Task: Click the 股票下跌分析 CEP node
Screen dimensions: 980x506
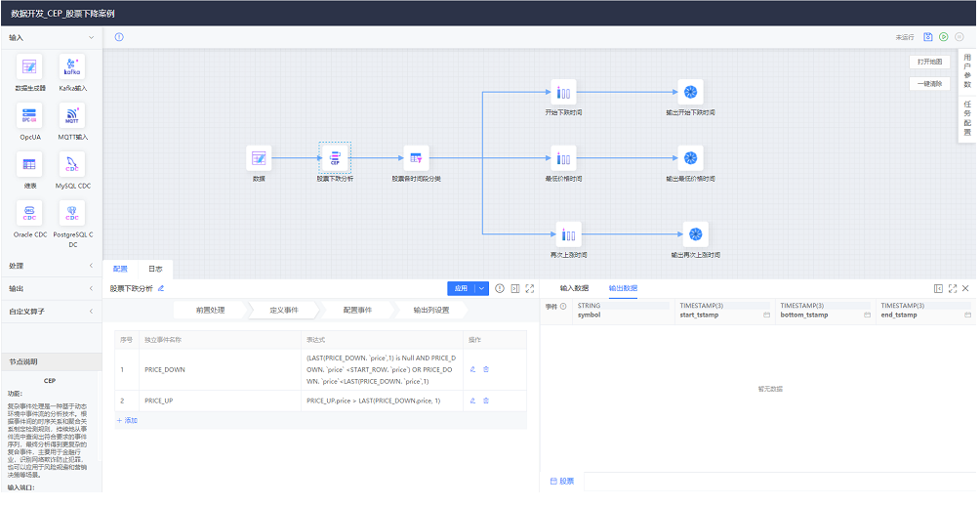Action: click(335, 157)
